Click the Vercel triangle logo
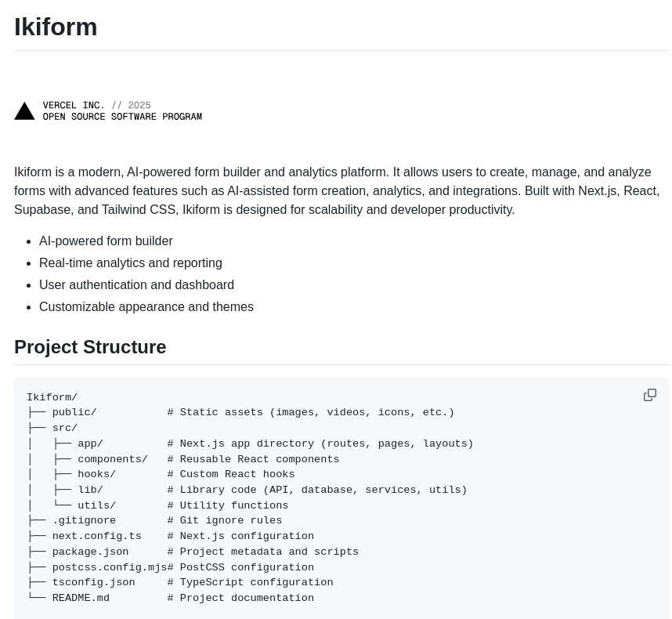The image size is (672, 619). pyautogui.click(x=24, y=111)
